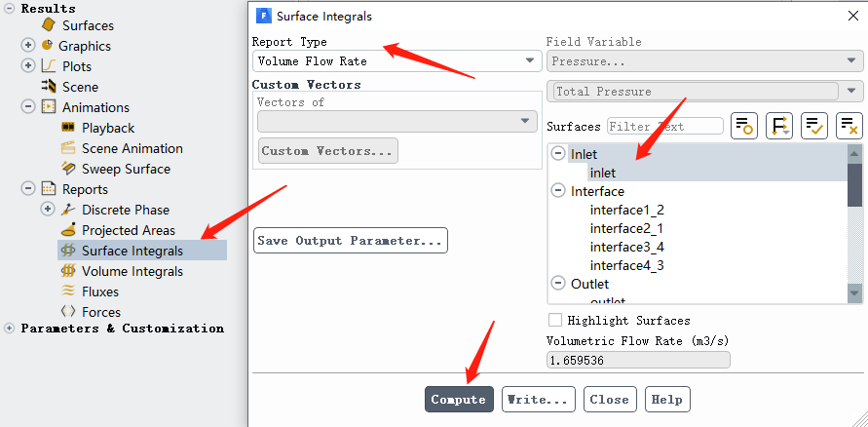Click the Surfaces list vertical scrollbar
This screenshot has width=868, height=427.
(x=855, y=224)
